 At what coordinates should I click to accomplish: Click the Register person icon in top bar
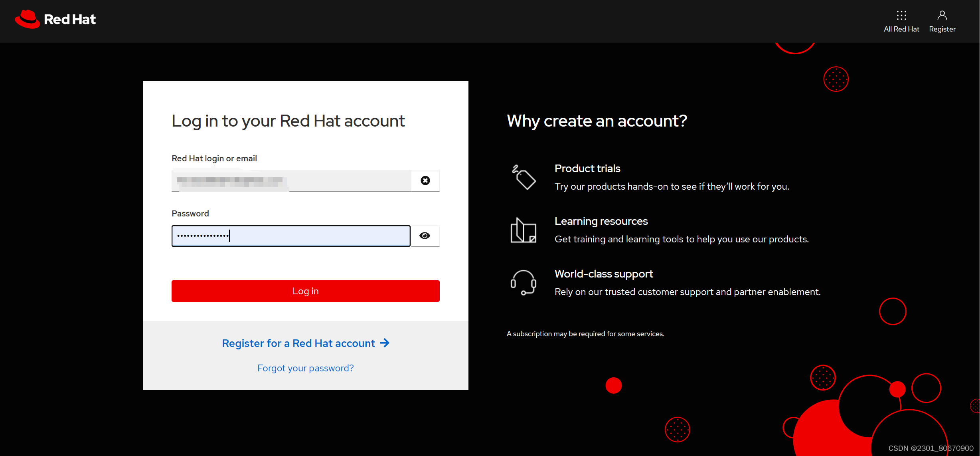tap(942, 15)
